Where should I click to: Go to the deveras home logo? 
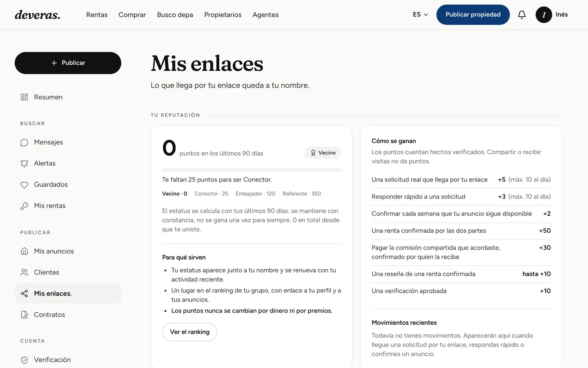coord(38,15)
